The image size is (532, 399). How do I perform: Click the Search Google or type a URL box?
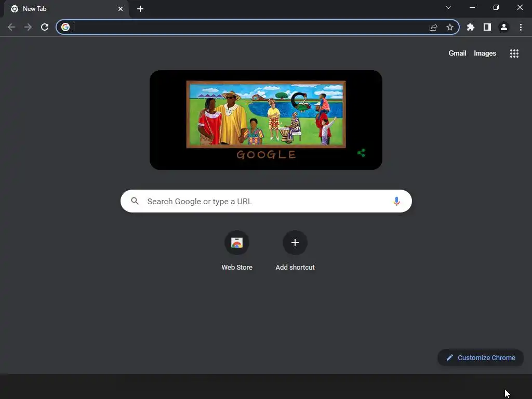click(267, 201)
